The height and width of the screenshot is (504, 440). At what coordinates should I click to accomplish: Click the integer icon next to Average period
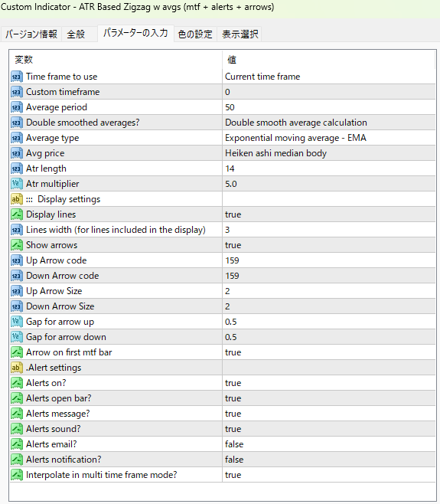pyautogui.click(x=17, y=107)
